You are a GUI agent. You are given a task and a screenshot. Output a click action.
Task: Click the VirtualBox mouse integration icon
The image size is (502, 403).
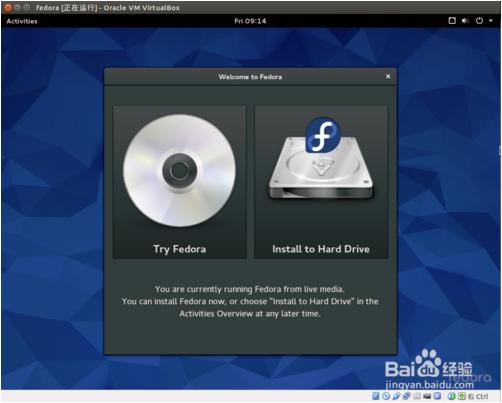451,396
